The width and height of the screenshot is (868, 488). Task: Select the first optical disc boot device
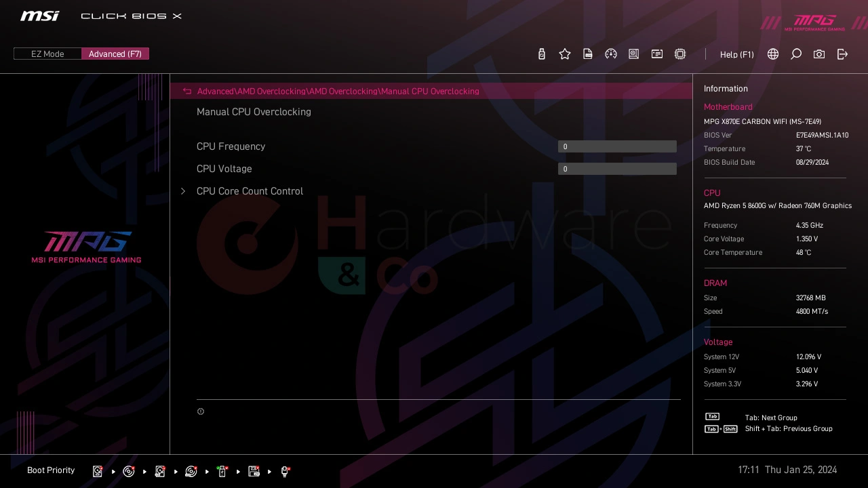coord(129,471)
